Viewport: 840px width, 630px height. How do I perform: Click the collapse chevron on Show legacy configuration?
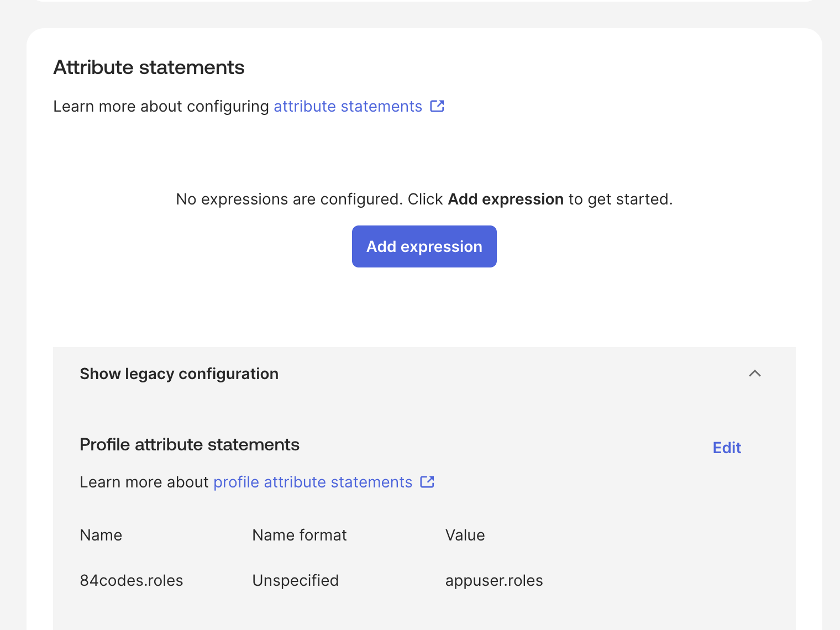pos(755,374)
